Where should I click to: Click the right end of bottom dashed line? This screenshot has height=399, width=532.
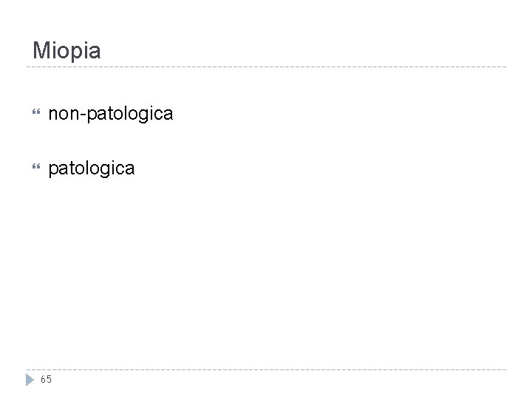(504, 369)
